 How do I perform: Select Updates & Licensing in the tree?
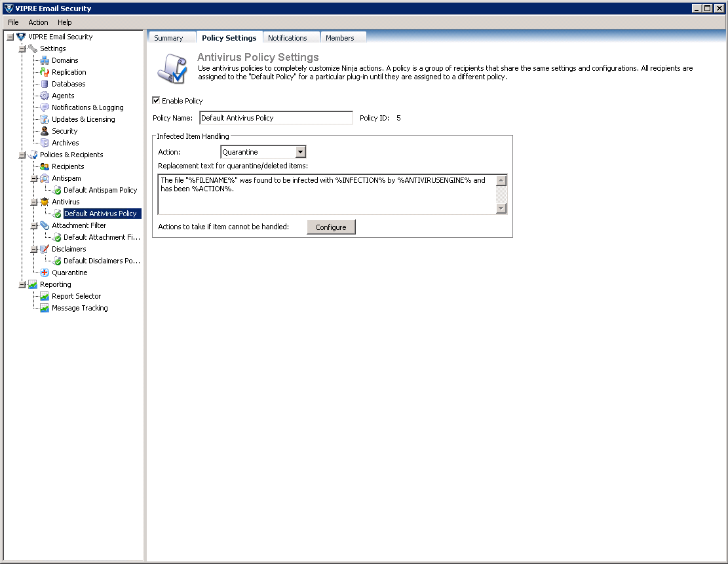point(83,119)
